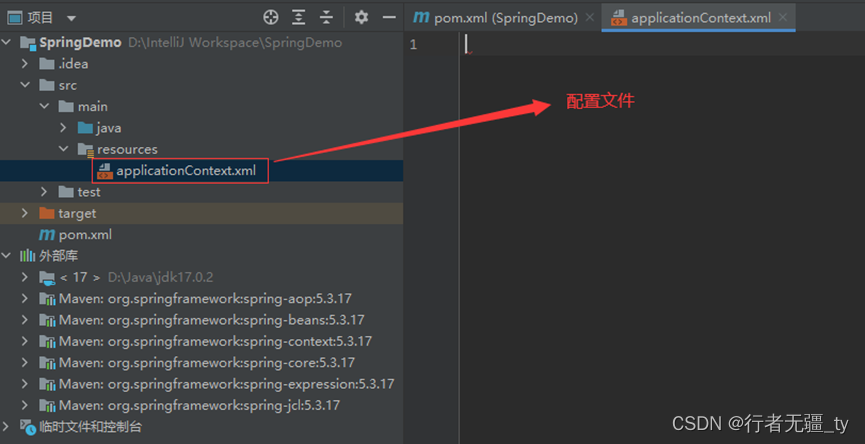The image size is (865, 444).
Task: Select the Maven spring-context:5.3.17 label
Action: (x=216, y=341)
